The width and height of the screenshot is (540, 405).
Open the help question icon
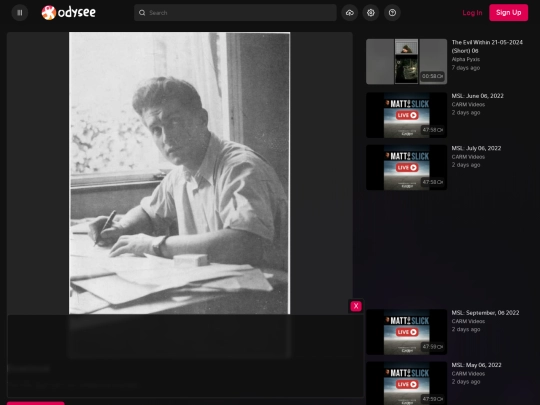click(392, 13)
